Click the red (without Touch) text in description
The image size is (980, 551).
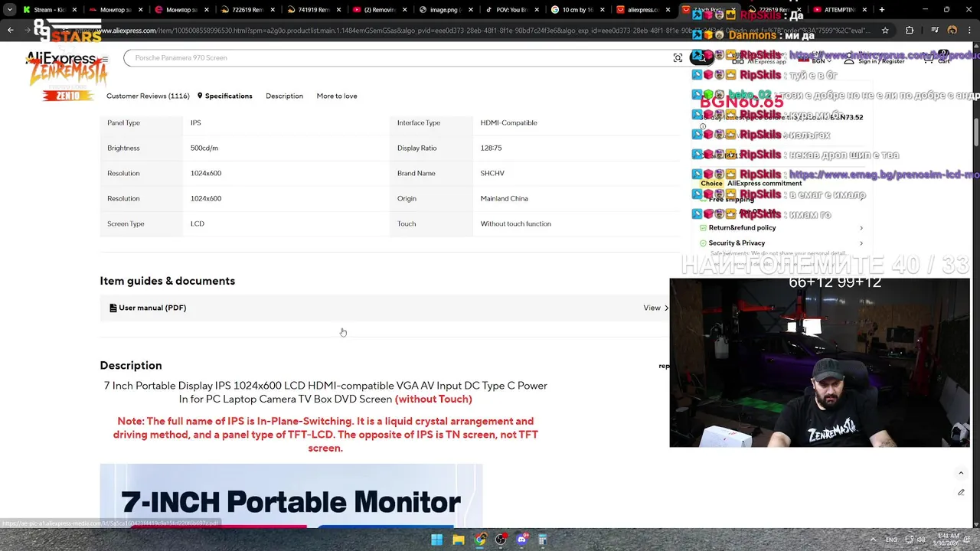click(433, 399)
